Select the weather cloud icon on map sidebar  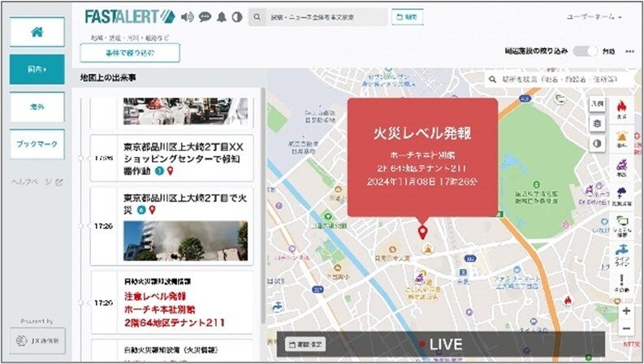[621, 196]
